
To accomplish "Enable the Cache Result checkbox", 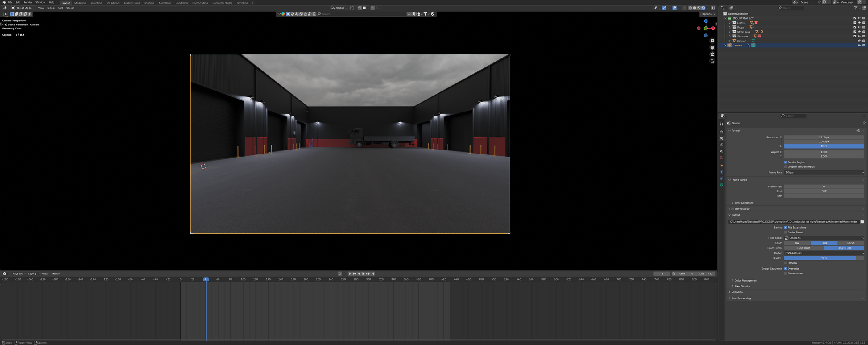I will click(x=785, y=232).
